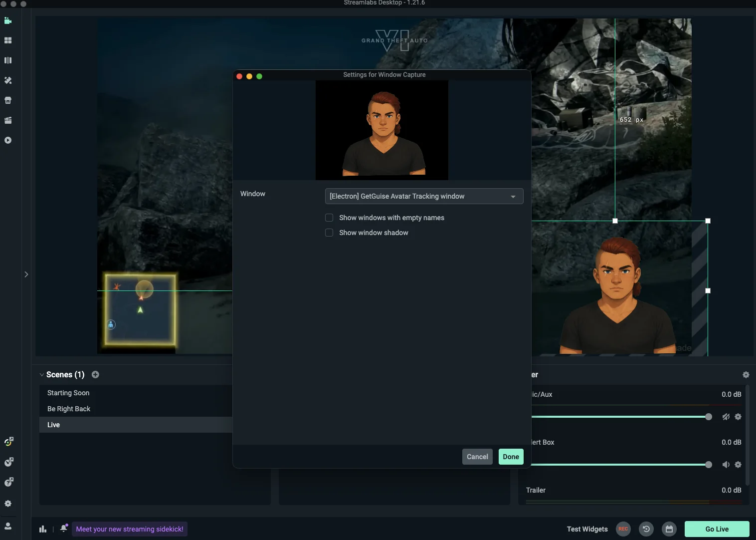Image resolution: width=756 pixels, height=540 pixels.
Task: Click the mixer panel scrollbar
Action: click(x=747, y=434)
